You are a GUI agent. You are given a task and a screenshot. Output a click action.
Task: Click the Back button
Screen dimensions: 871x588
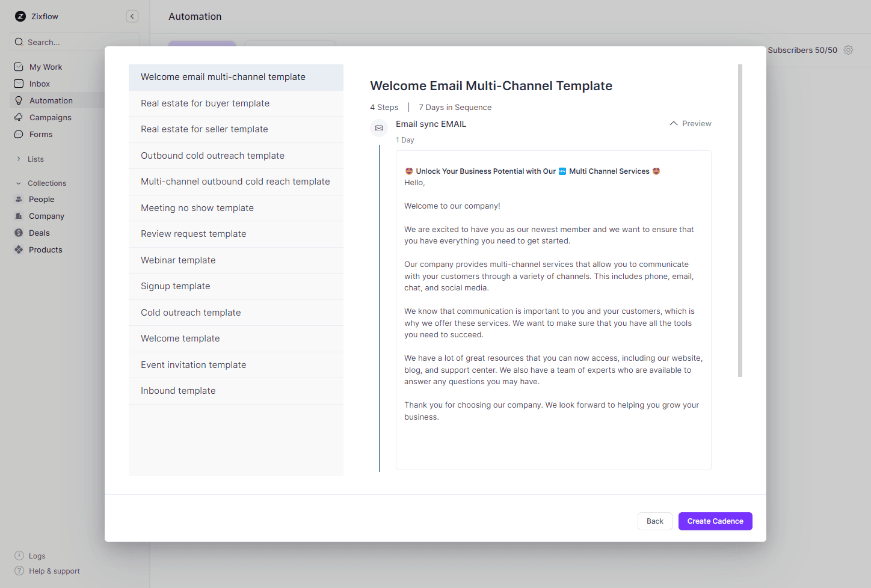click(x=654, y=521)
